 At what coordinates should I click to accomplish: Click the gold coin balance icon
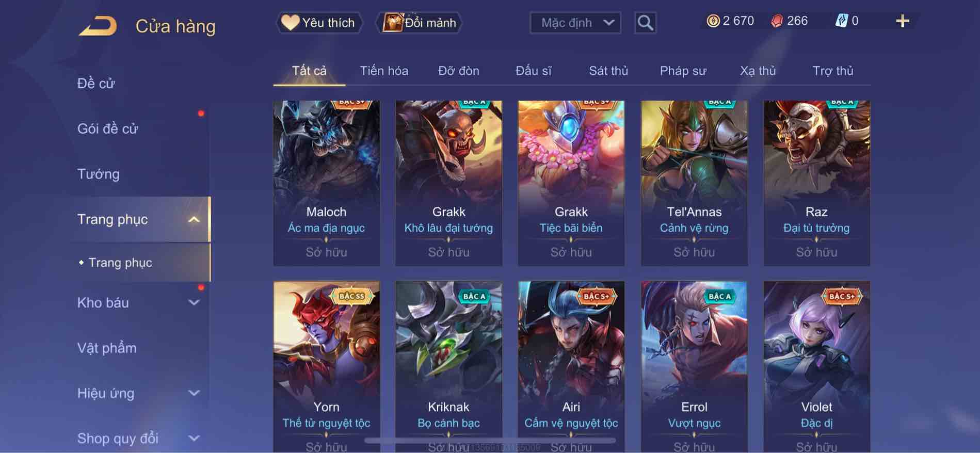coord(713,21)
